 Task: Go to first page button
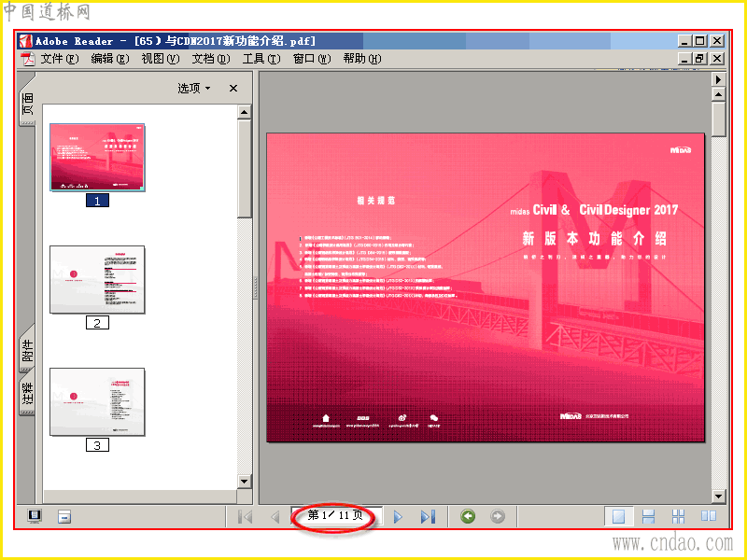tap(245, 517)
